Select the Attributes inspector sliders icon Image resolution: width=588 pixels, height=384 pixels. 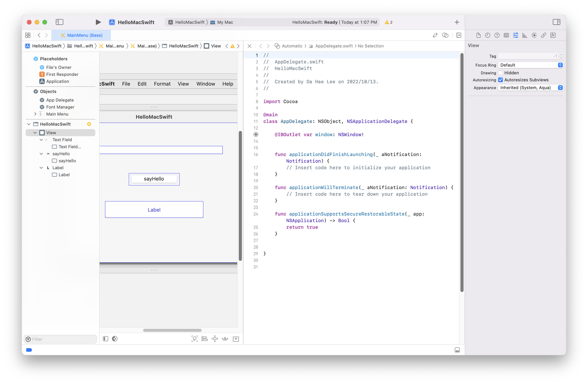point(515,35)
